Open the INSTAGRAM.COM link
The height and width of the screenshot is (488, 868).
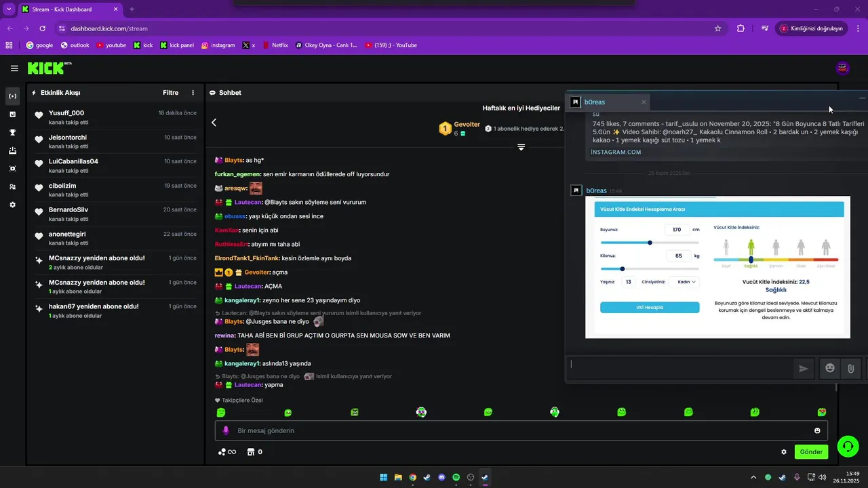[x=616, y=152]
